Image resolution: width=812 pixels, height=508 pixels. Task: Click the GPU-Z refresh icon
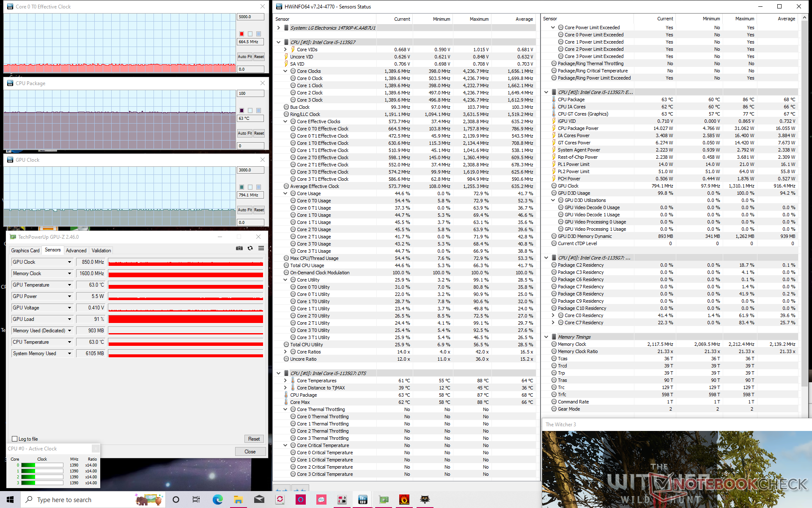click(x=250, y=248)
